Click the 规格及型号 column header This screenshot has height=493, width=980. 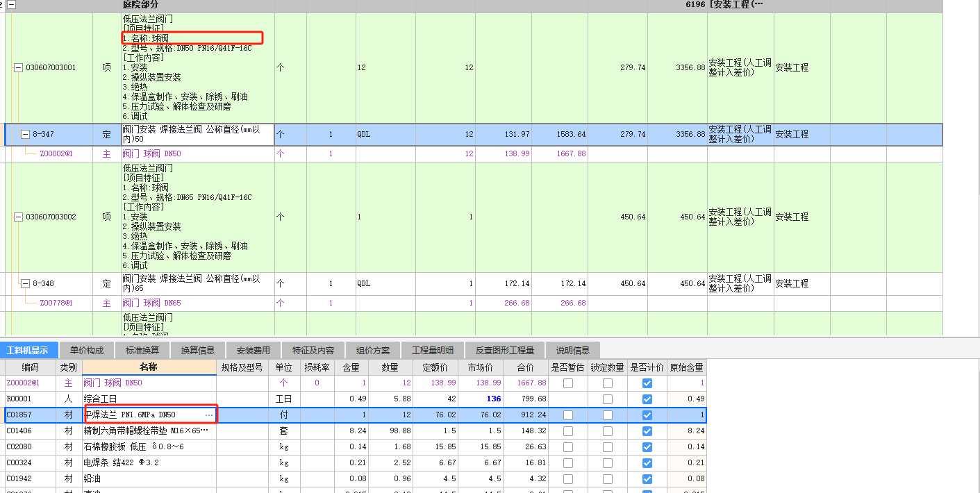tap(242, 367)
